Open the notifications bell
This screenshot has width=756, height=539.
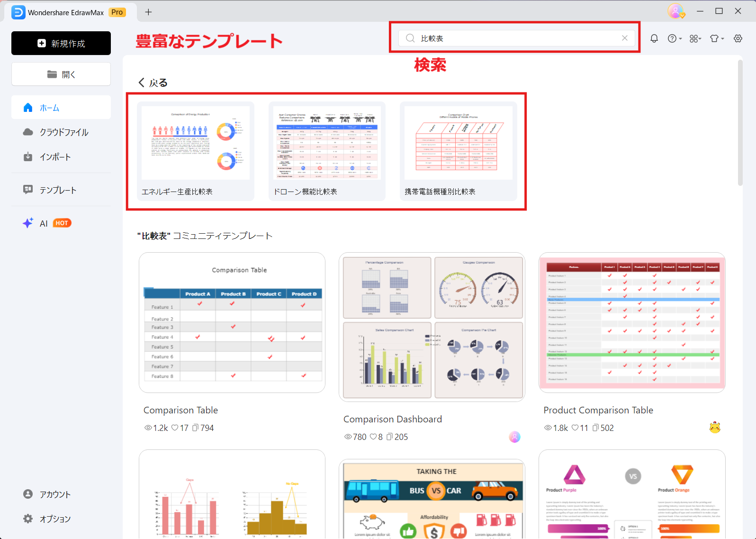[x=654, y=38]
